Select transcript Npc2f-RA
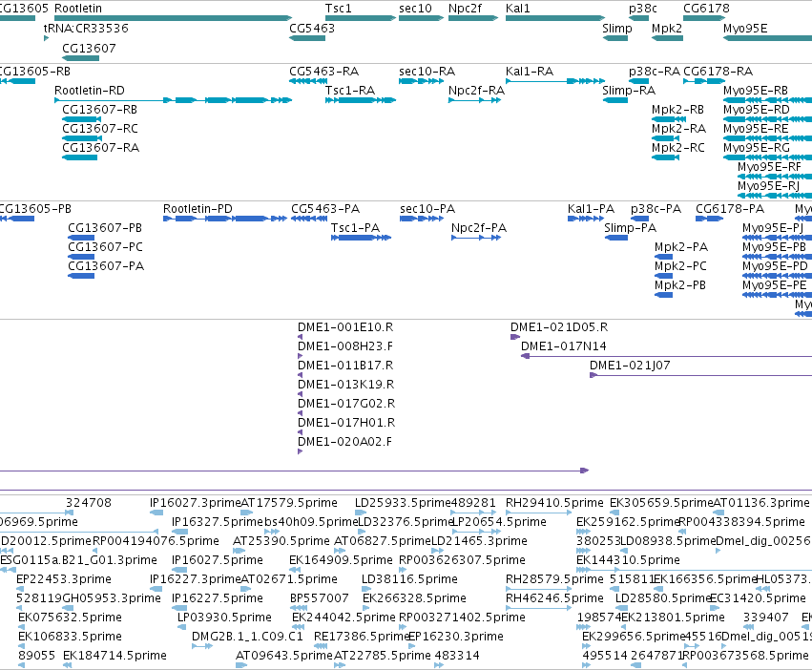Screen dimensions: 812x670 [476, 90]
